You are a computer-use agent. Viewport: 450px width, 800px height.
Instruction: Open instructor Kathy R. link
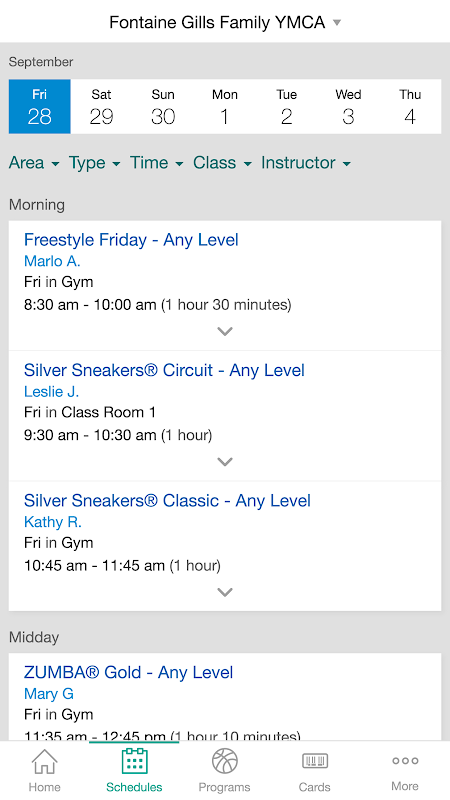coord(53,522)
